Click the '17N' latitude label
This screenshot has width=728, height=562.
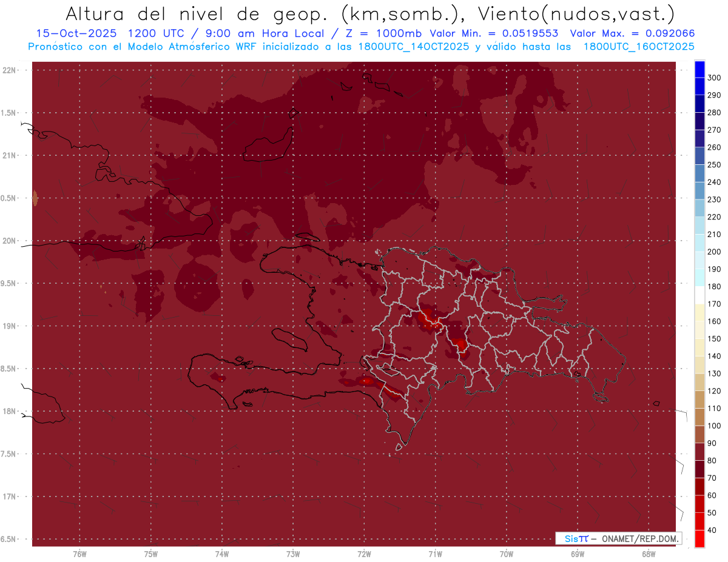[x=9, y=497]
